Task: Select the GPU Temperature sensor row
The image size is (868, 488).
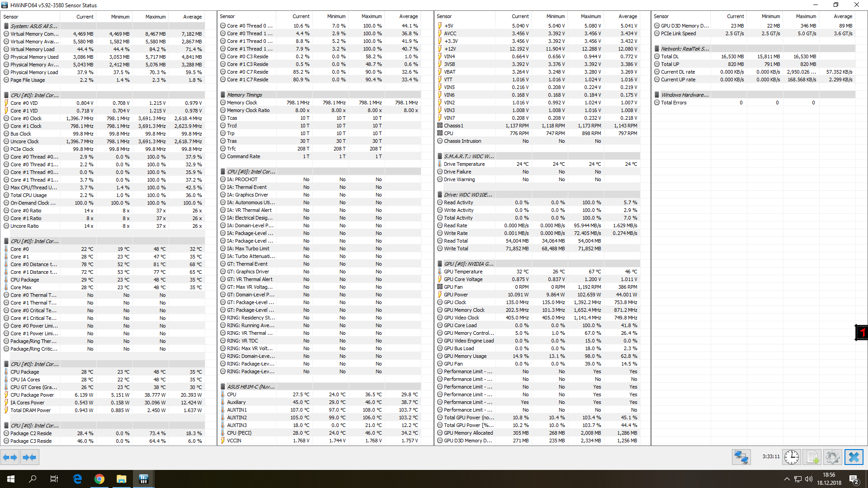Action: tap(463, 272)
